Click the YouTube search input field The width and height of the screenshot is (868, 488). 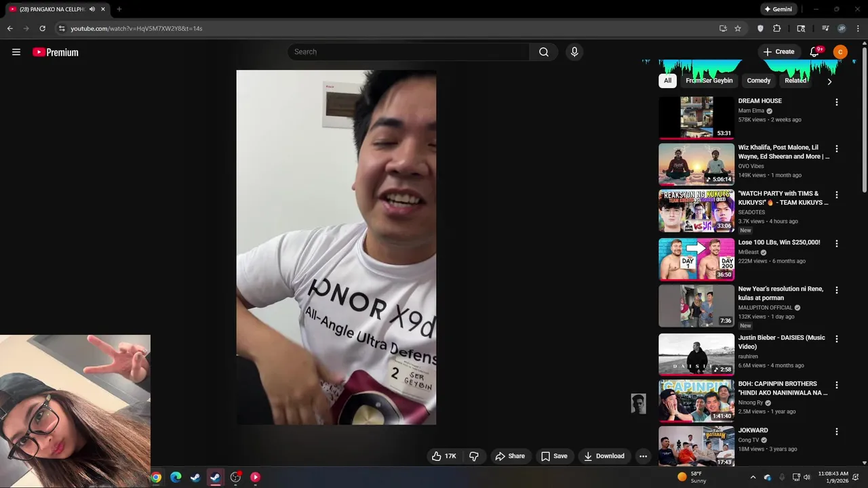[408, 52]
